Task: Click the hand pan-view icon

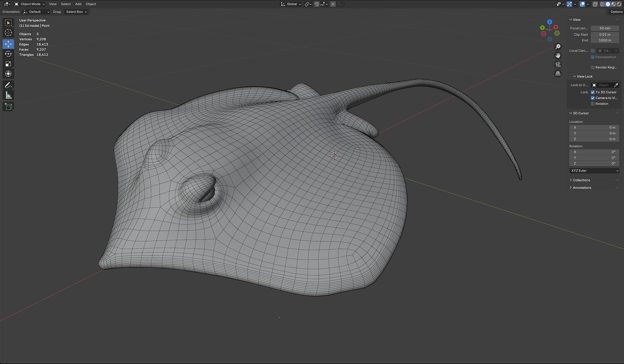Action: pyautogui.click(x=558, y=55)
